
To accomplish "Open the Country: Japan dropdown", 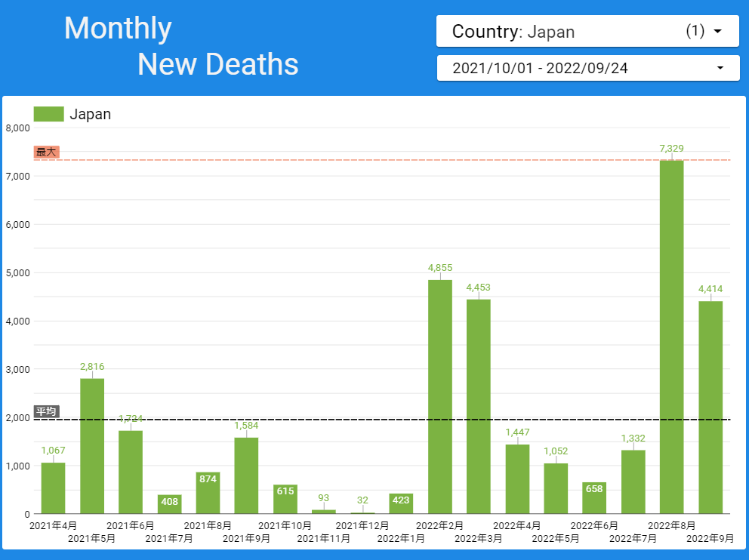I will (x=587, y=32).
